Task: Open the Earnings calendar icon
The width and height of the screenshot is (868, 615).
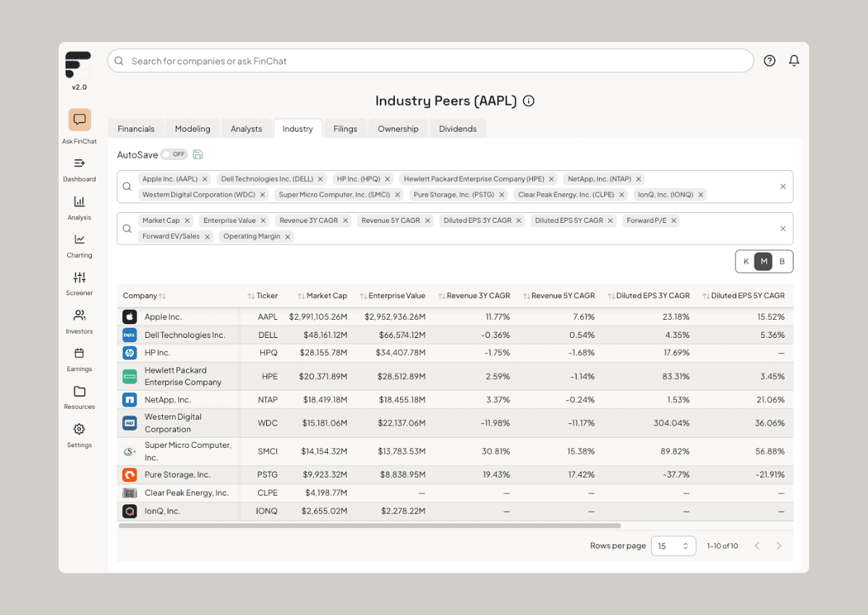Action: tap(80, 353)
